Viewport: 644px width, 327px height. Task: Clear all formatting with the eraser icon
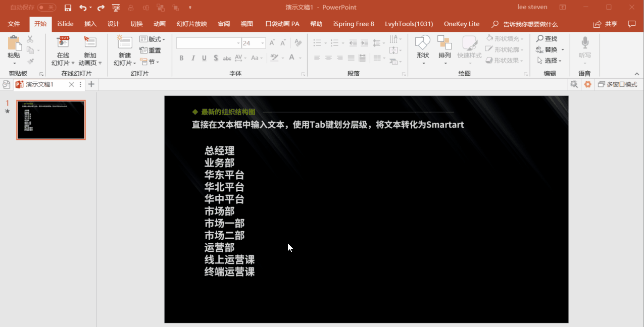tap(298, 43)
